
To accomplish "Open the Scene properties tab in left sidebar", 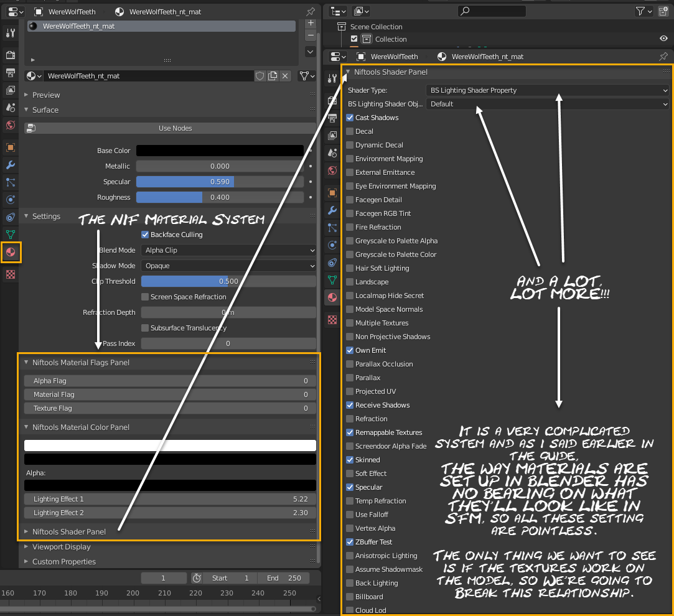I will pyautogui.click(x=11, y=108).
